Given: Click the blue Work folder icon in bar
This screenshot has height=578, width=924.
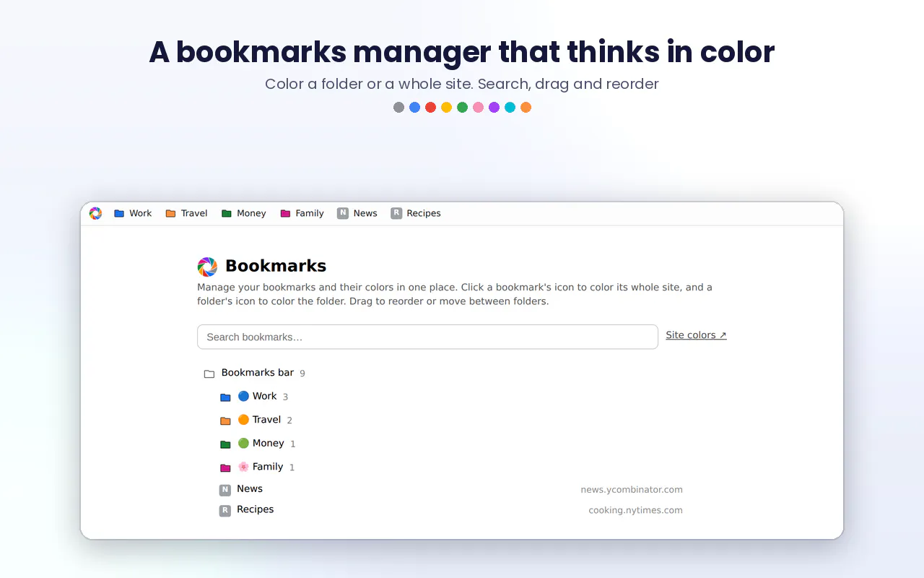Looking at the screenshot, I should tap(119, 214).
